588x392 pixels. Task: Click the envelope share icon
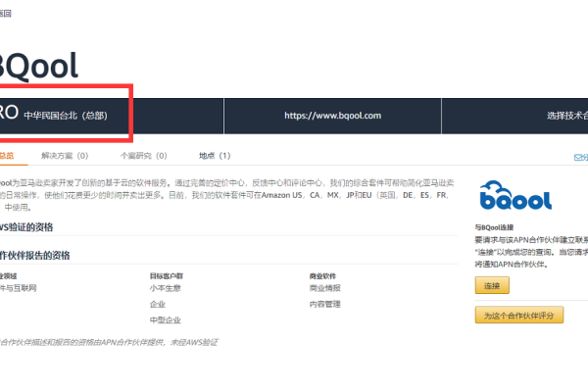(x=578, y=157)
